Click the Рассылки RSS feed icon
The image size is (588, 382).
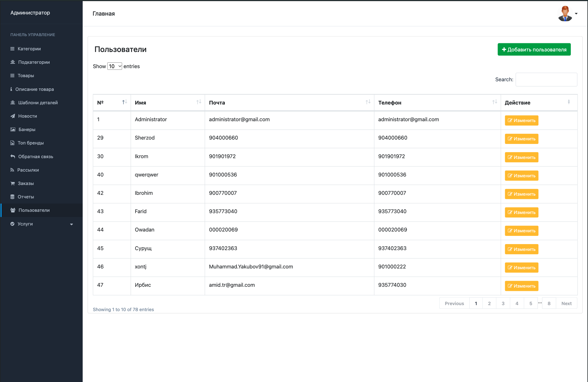pyautogui.click(x=12, y=170)
